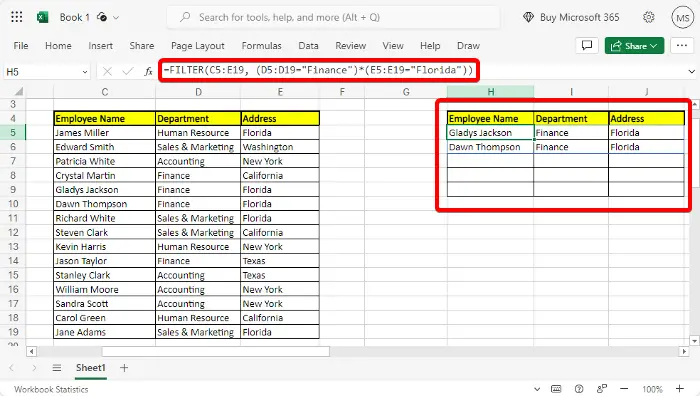Open the more options ellipsis button
The image size is (700, 396).
[682, 46]
